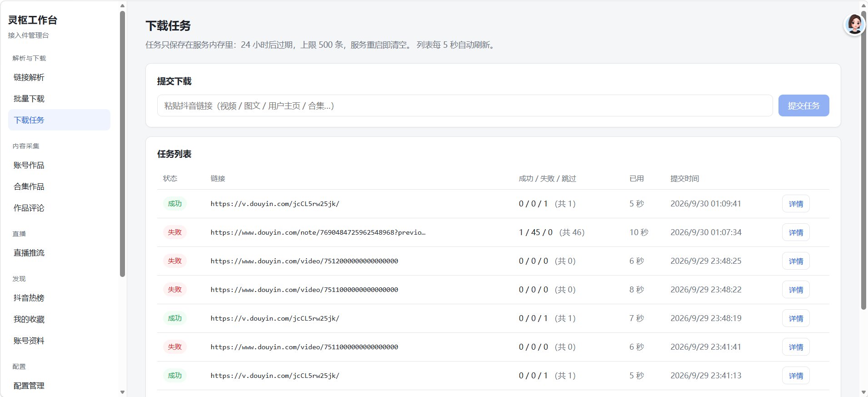Open 配置管理 in the sidebar

[x=59, y=386]
